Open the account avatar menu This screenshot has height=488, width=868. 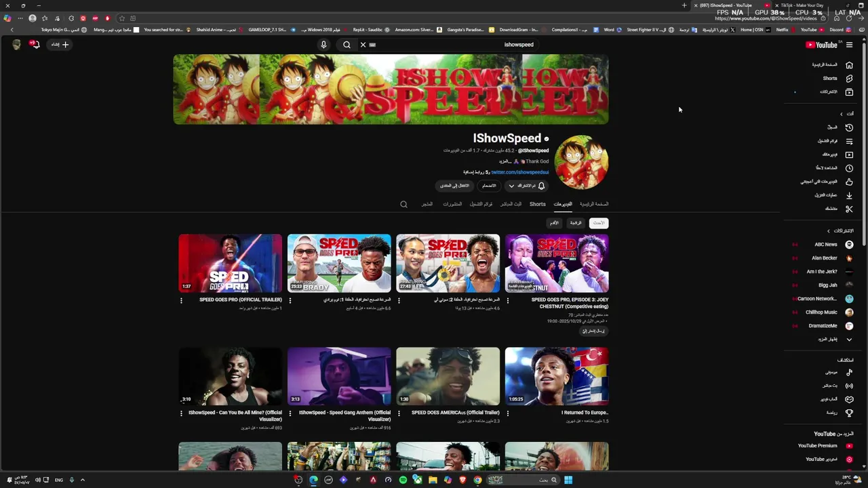click(16, 45)
